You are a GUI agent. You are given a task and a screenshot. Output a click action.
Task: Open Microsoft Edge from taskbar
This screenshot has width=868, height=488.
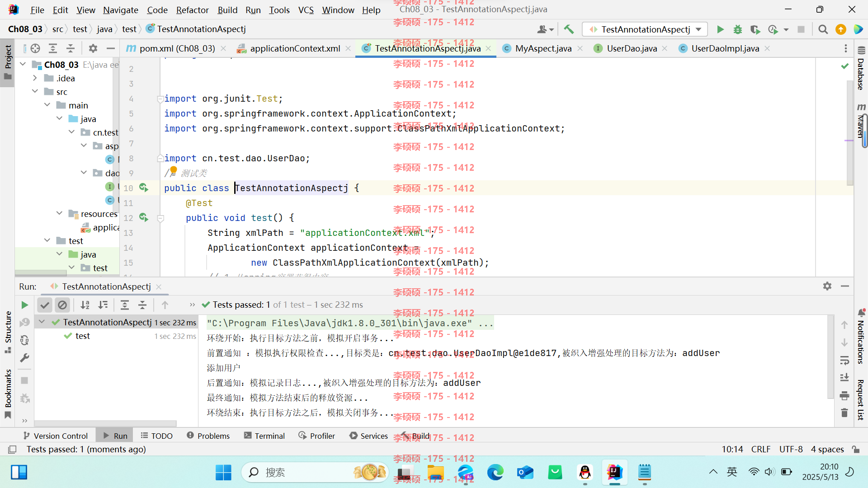click(x=495, y=472)
